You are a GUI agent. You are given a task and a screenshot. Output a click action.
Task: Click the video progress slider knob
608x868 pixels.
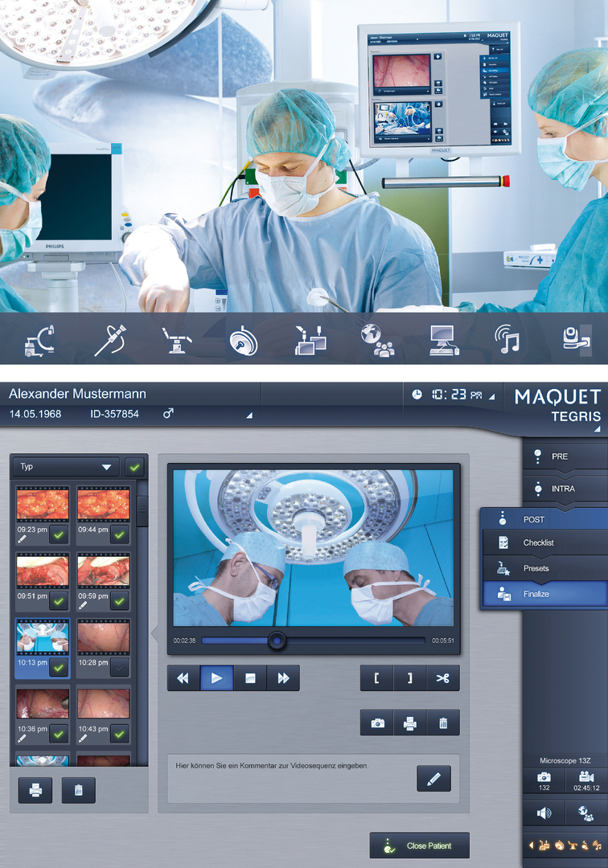[277, 641]
